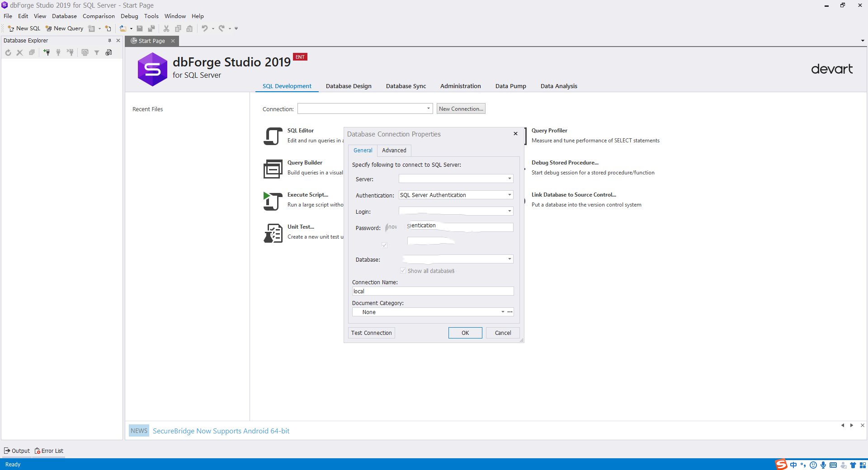Viewport: 868px width, 470px height.
Task: Open the Open File dropdown arrow
Action: [x=132, y=28]
